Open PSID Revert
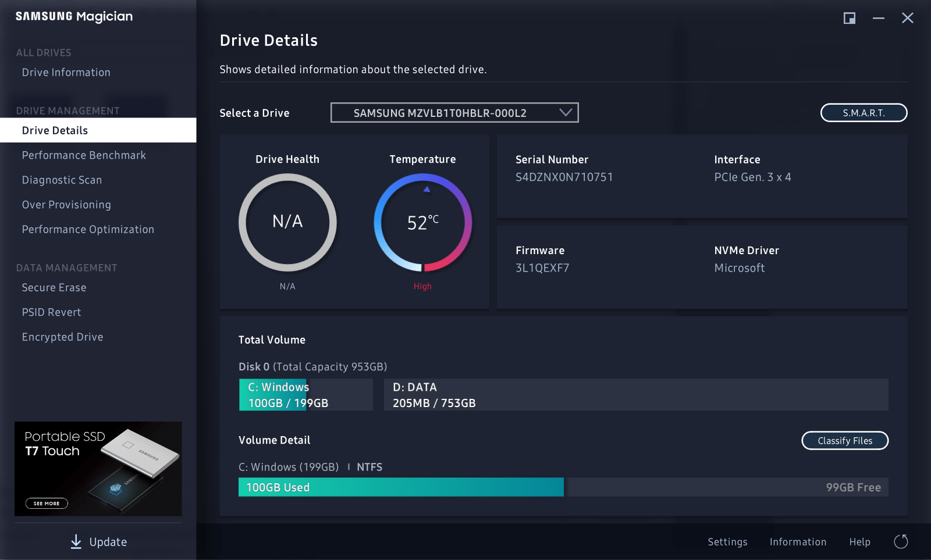 [51, 312]
